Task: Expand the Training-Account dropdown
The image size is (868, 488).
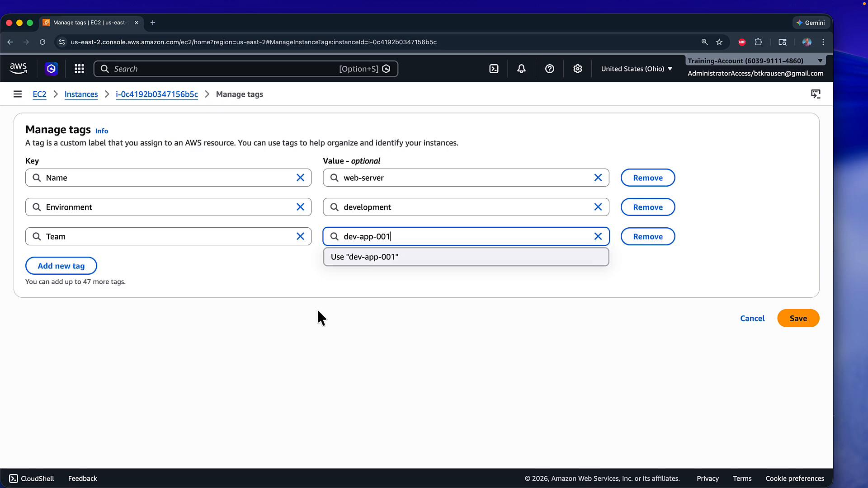Action: point(755,61)
